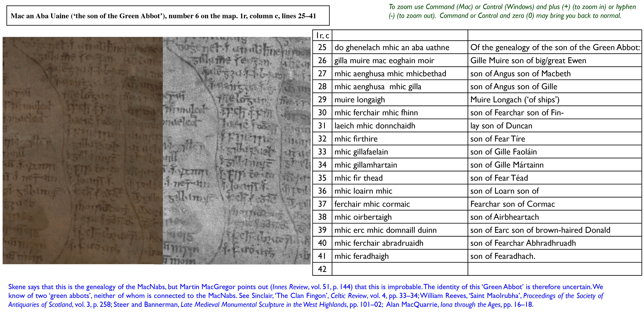Select 'mhic ferchair mhic fhinn' cell

[400, 112]
